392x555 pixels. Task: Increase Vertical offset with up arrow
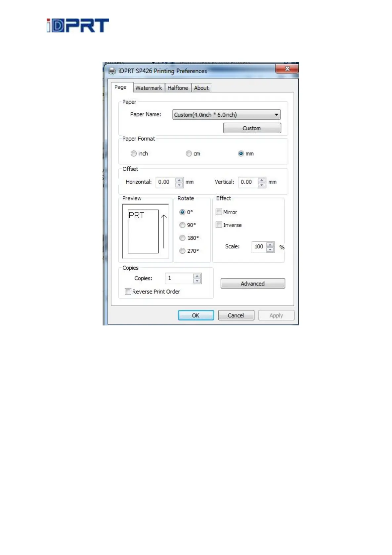click(262, 180)
